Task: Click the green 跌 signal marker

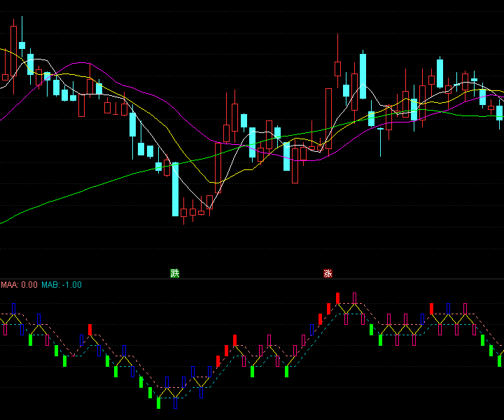Action: (174, 274)
